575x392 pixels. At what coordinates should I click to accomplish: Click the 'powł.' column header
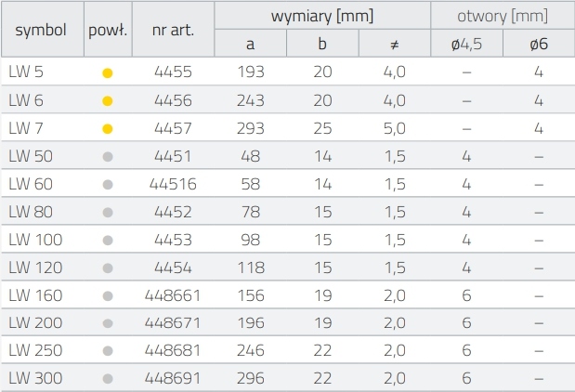tap(108, 29)
